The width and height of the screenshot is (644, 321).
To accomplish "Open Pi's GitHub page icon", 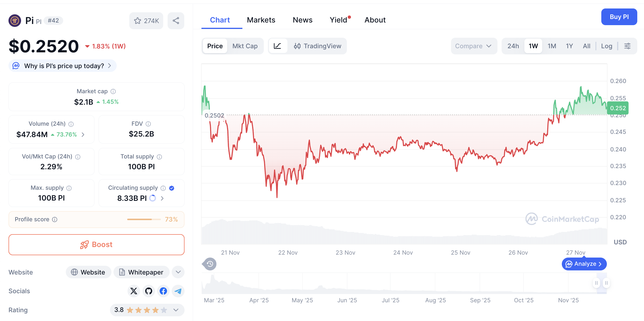I will 149,291.
